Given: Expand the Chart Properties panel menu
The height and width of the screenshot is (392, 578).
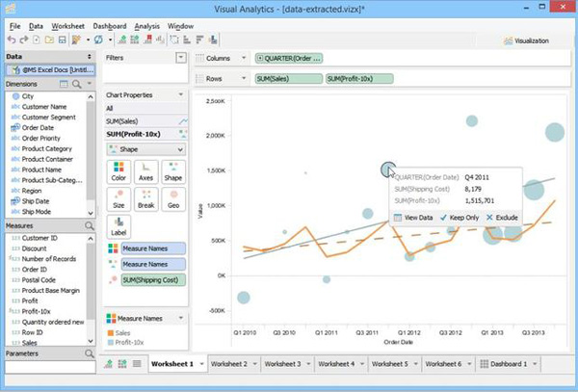Looking at the screenshot, I should 181,96.
